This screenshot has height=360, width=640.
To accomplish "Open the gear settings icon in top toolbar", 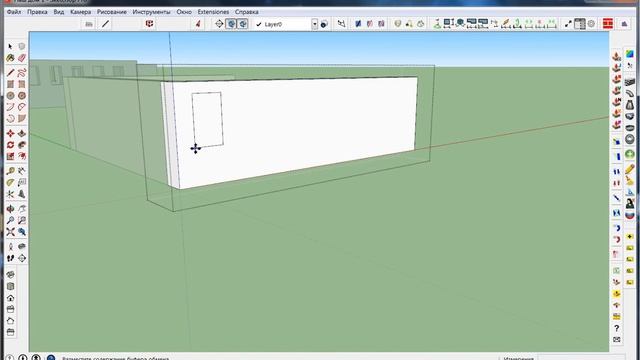I will pyautogui.click(x=591, y=24).
